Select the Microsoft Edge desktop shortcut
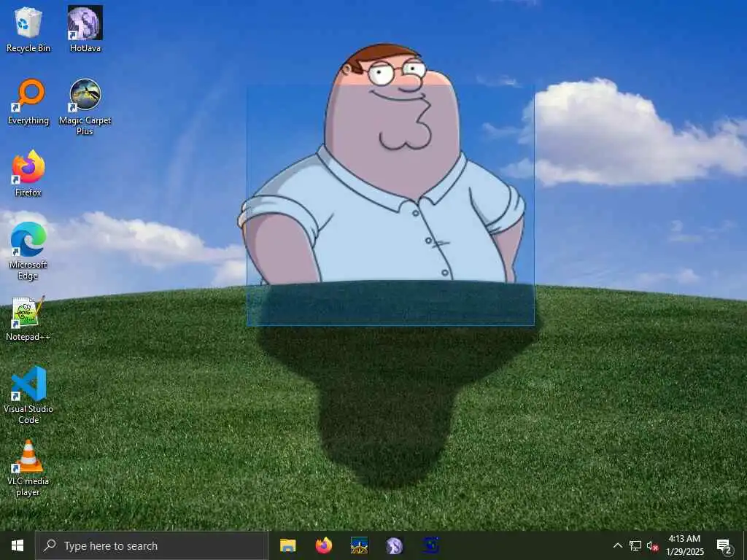Image resolution: width=747 pixels, height=560 pixels. pyautogui.click(x=28, y=251)
